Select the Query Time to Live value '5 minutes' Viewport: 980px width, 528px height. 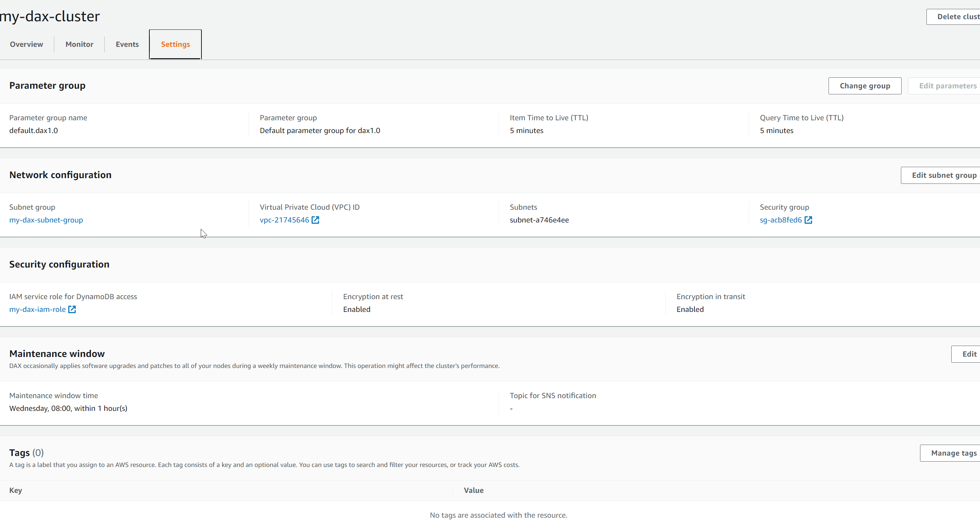point(776,131)
